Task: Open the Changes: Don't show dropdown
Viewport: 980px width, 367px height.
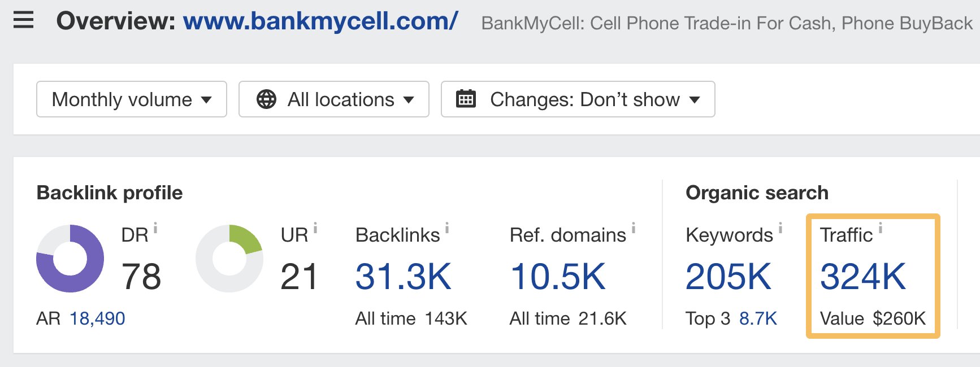Action: pyautogui.click(x=578, y=99)
